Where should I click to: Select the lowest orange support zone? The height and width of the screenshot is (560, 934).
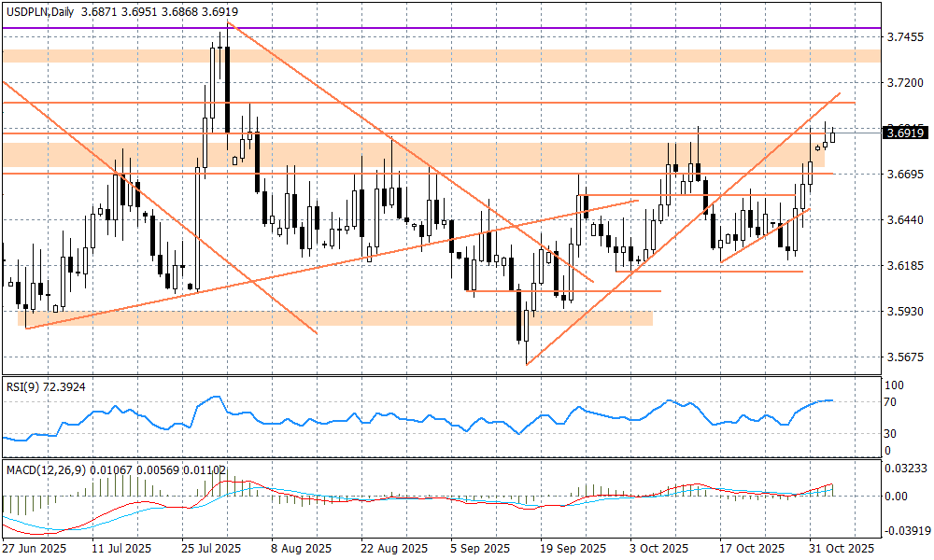tap(334, 318)
